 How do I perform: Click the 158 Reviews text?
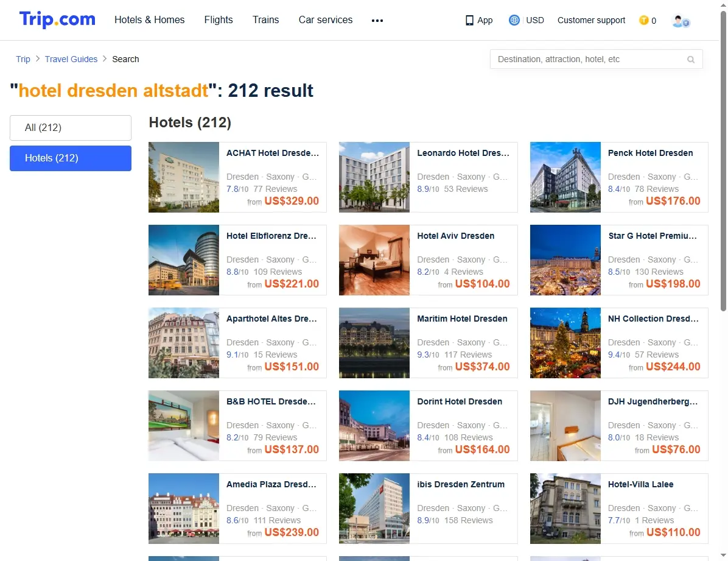point(469,521)
